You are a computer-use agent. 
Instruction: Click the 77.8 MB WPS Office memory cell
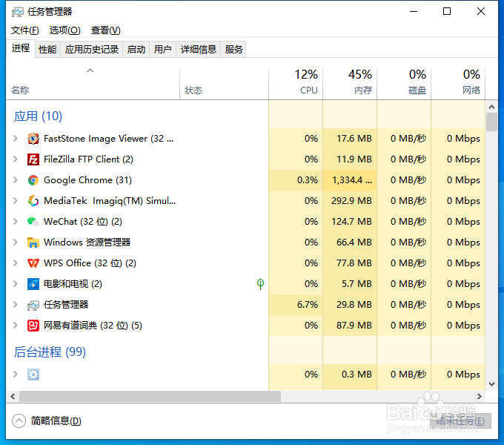pos(350,263)
